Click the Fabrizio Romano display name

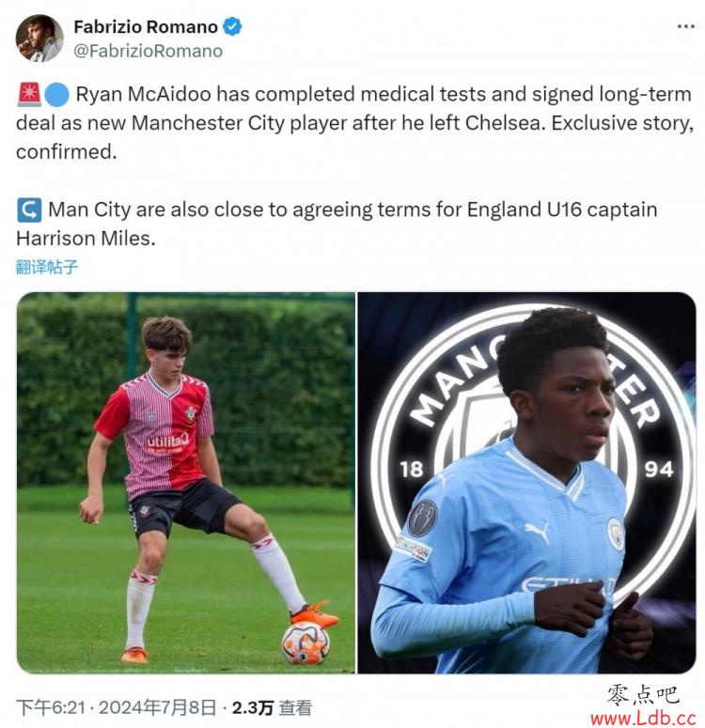click(x=146, y=27)
